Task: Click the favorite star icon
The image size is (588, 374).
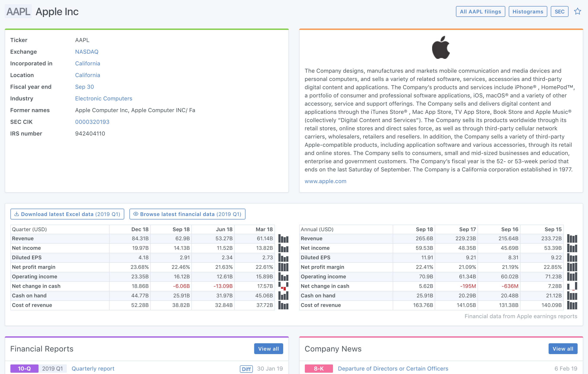Action: 577,11
